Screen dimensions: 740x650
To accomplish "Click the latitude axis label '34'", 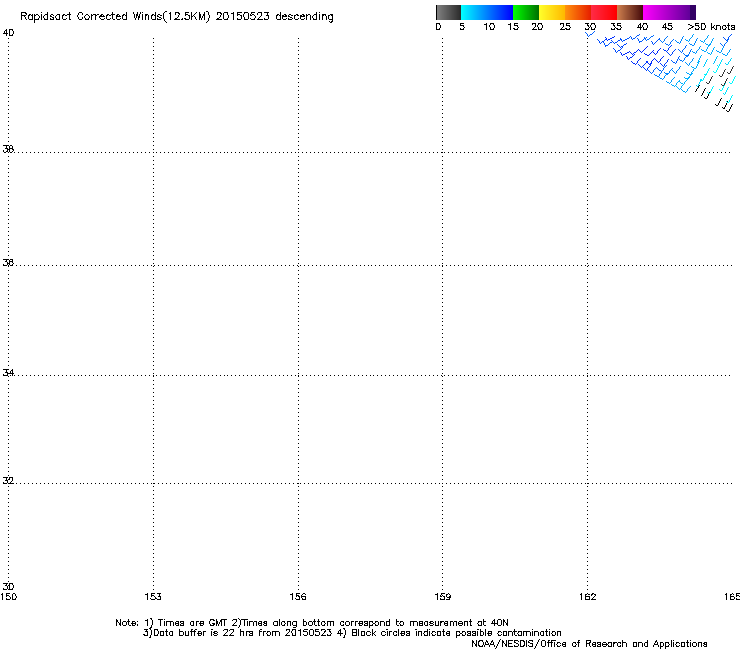I will tap(8, 373).
